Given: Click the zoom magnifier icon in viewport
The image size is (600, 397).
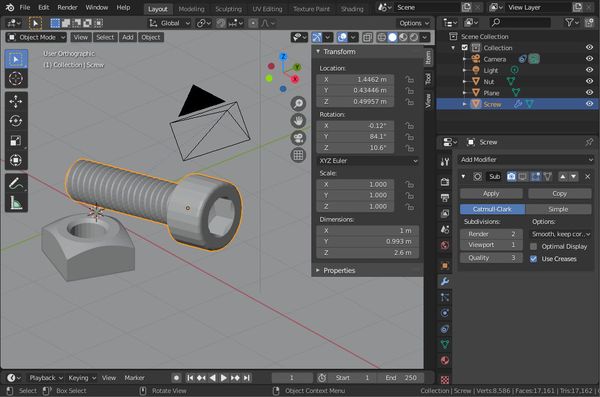Looking at the screenshot, I should (x=298, y=103).
